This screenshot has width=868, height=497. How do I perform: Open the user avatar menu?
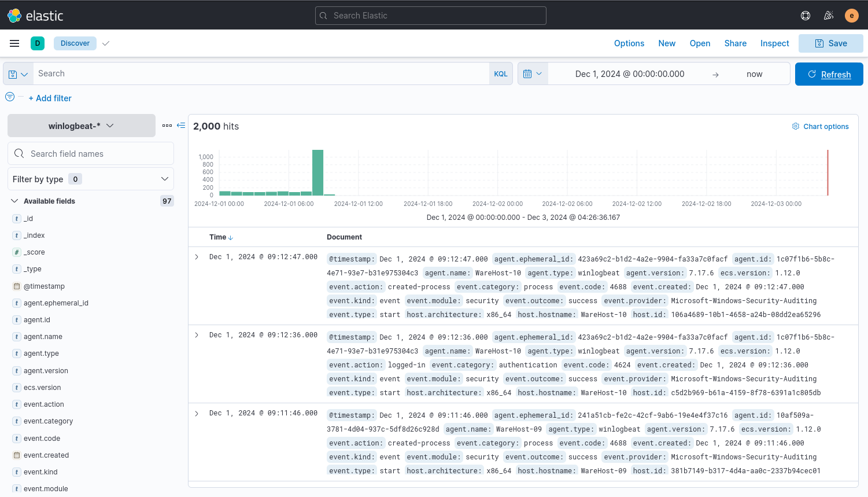(851, 16)
